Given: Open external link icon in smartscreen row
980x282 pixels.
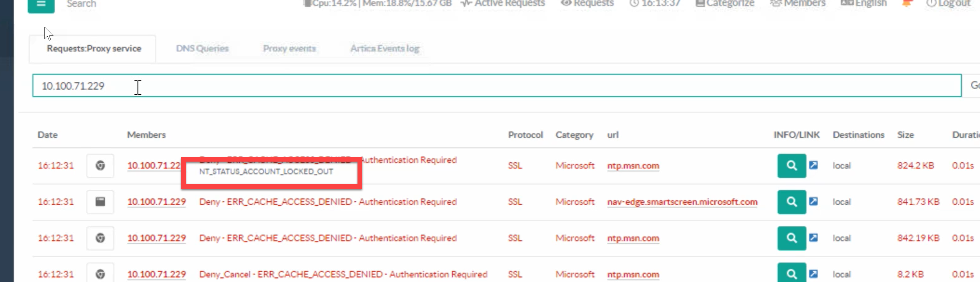Looking at the screenshot, I should (813, 201).
